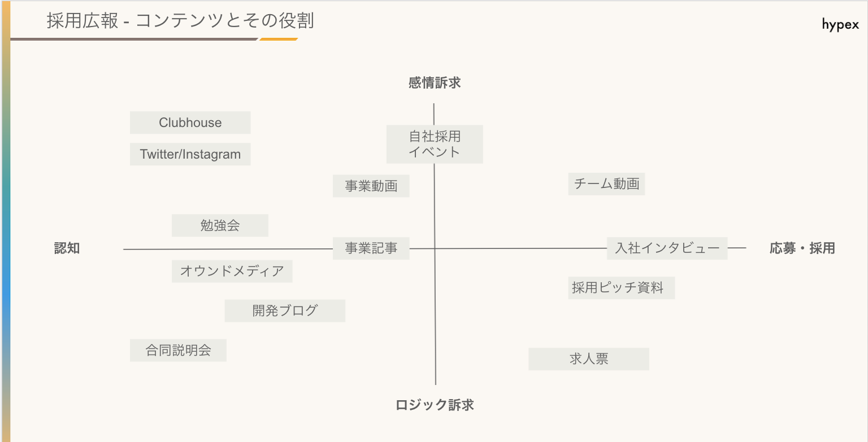Click the orange accent line under title
The image size is (868, 442).
[279, 40]
